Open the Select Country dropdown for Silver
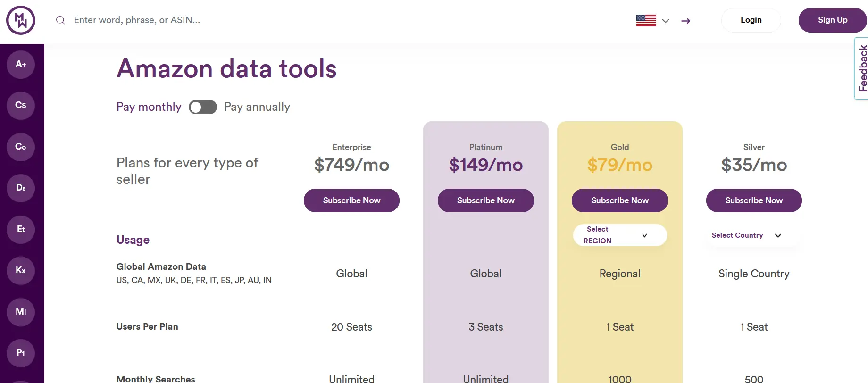The width and height of the screenshot is (868, 383). click(x=754, y=235)
